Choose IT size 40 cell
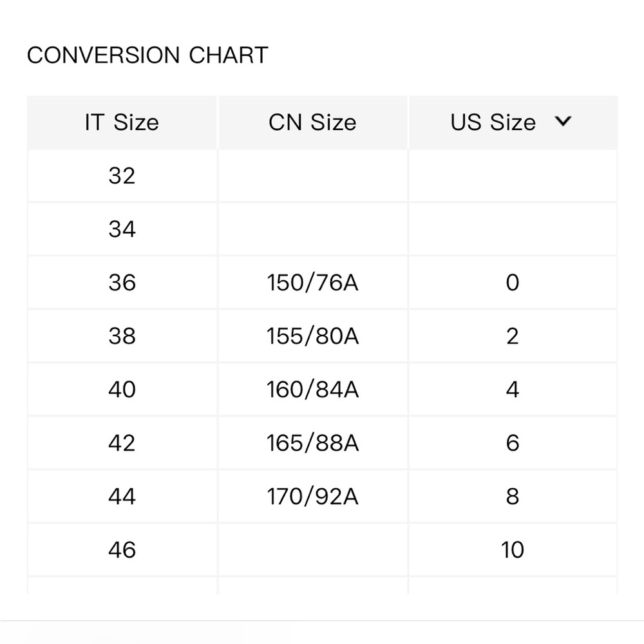This screenshot has width=644, height=644. (x=122, y=390)
